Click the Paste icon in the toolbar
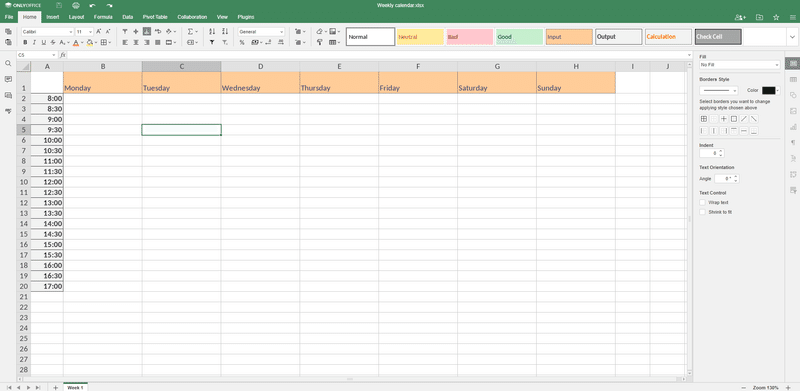Viewport: 800px width, 391px height. 8,42
